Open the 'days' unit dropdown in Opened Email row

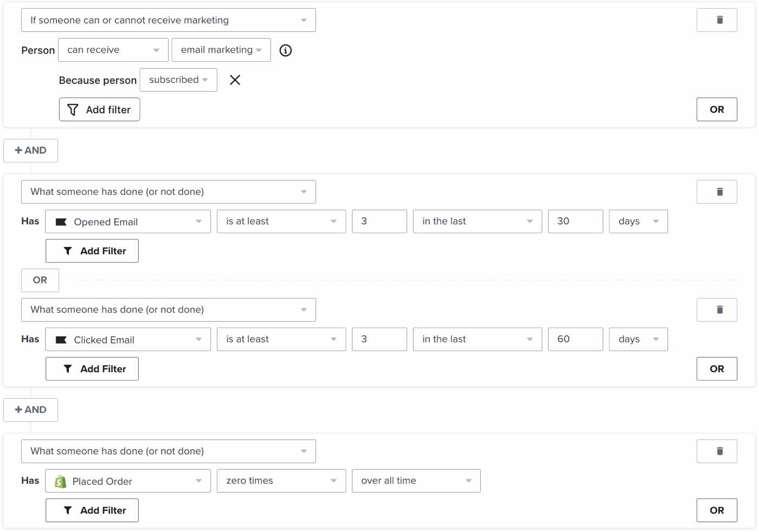point(639,222)
